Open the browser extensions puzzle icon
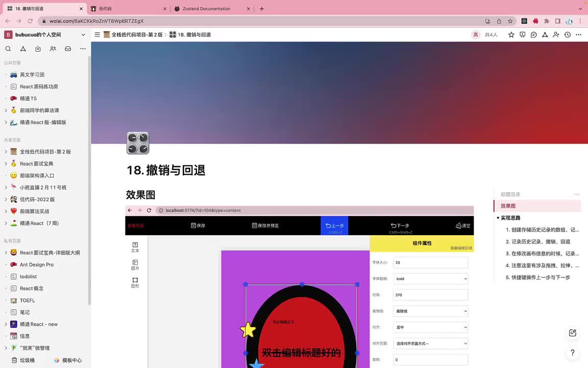Screen dimensions: 588x368 pos(547,21)
